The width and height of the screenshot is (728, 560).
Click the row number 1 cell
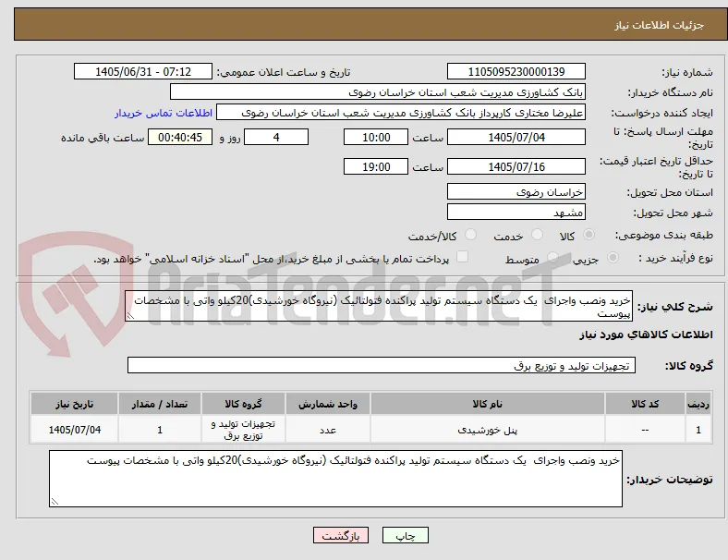[698, 430]
